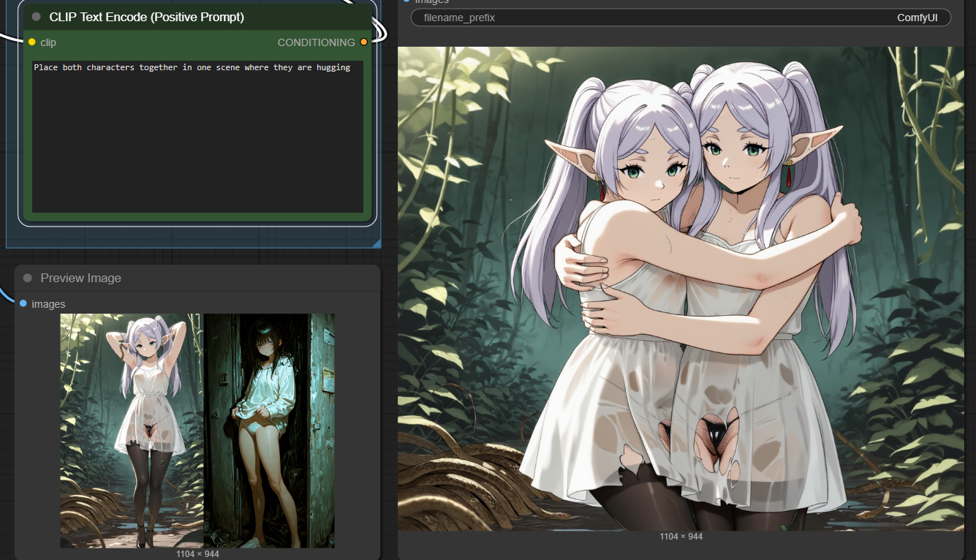
Task: Click inside the positive prompt text box
Action: point(197,137)
